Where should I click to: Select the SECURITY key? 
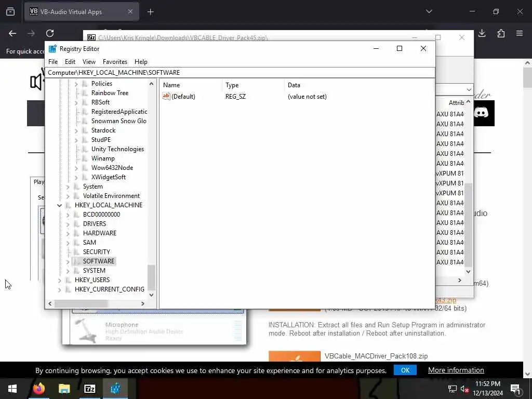pyautogui.click(x=96, y=252)
